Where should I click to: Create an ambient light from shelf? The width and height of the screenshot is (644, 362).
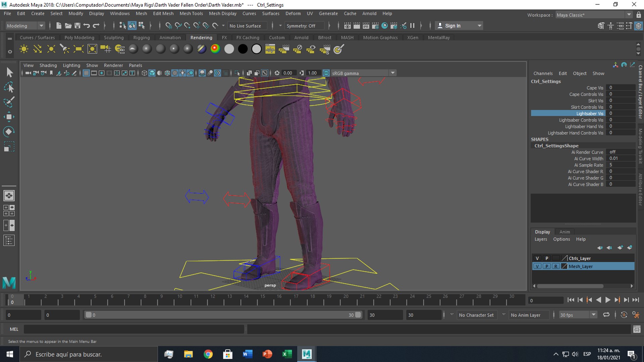coord(24,49)
